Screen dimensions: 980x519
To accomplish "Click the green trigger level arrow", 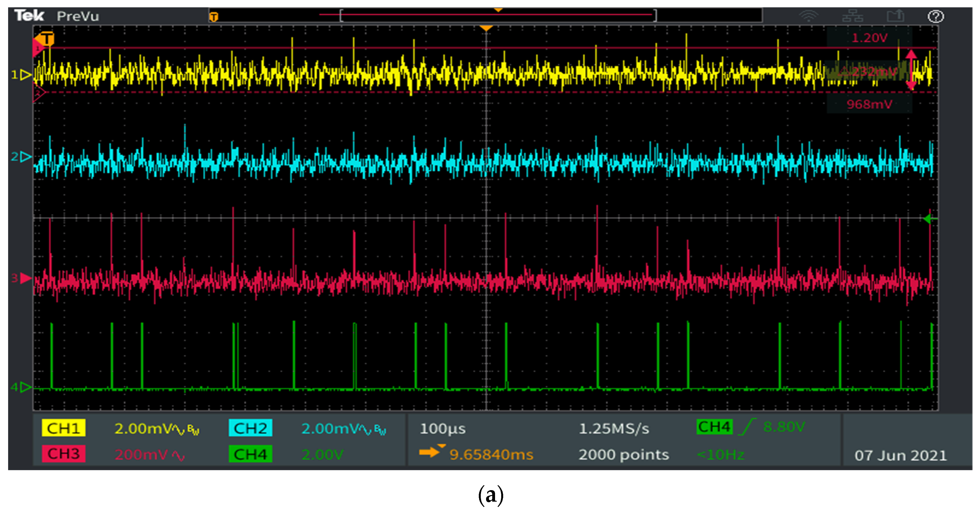I will click(x=928, y=219).
